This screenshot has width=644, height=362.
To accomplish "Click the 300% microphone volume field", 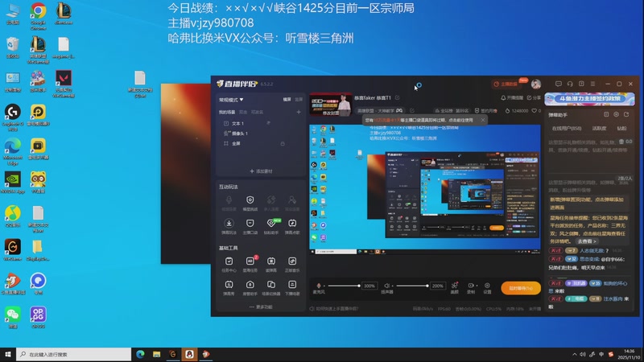I will 369,286.
